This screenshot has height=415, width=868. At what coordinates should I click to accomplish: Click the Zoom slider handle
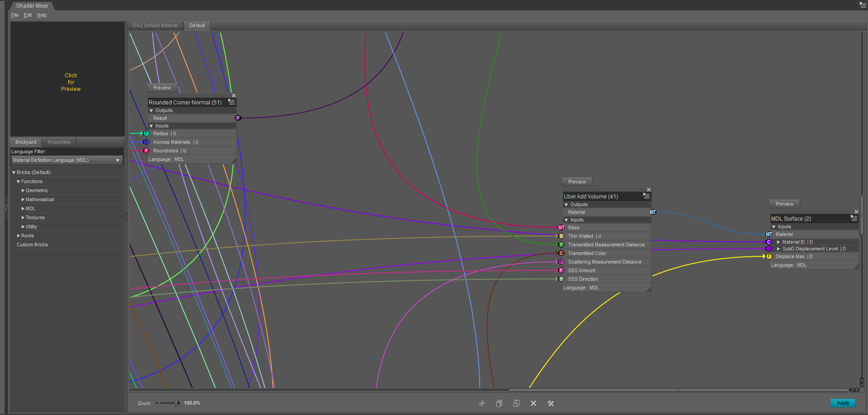[176, 403]
